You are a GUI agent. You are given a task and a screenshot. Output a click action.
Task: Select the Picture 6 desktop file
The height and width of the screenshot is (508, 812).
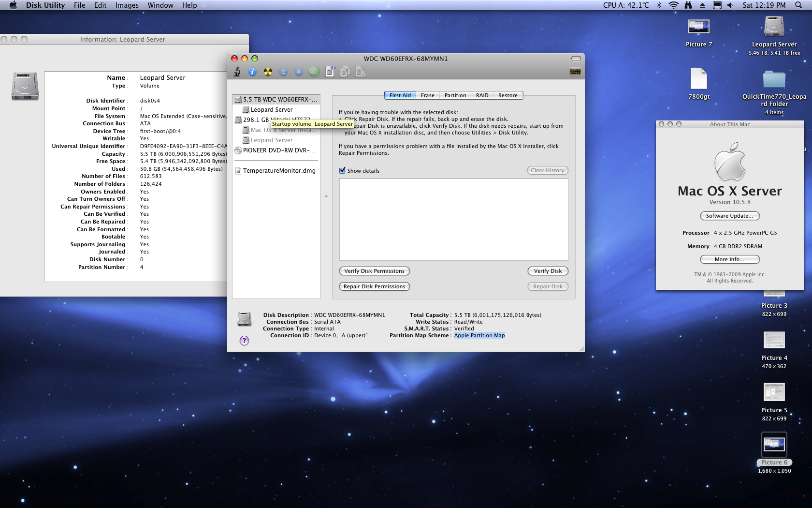(x=774, y=453)
